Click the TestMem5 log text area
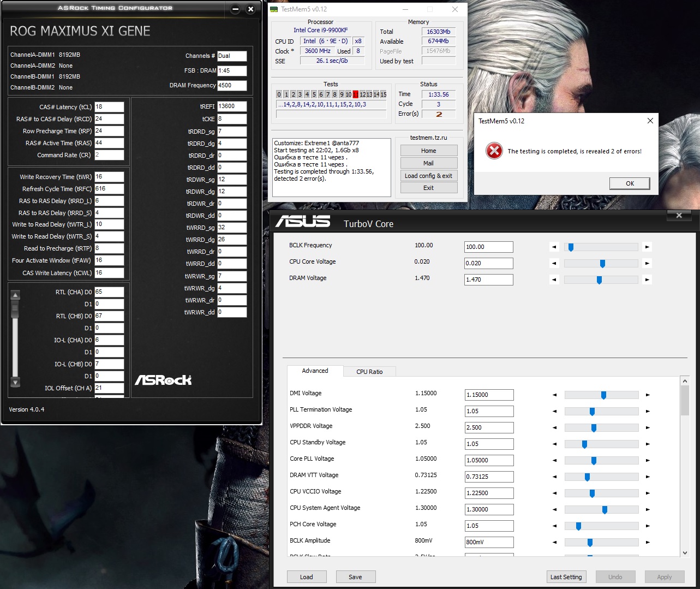 (x=332, y=167)
